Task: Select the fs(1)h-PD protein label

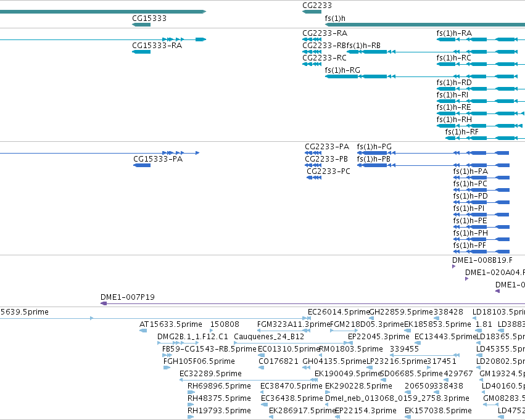Action: (x=471, y=197)
